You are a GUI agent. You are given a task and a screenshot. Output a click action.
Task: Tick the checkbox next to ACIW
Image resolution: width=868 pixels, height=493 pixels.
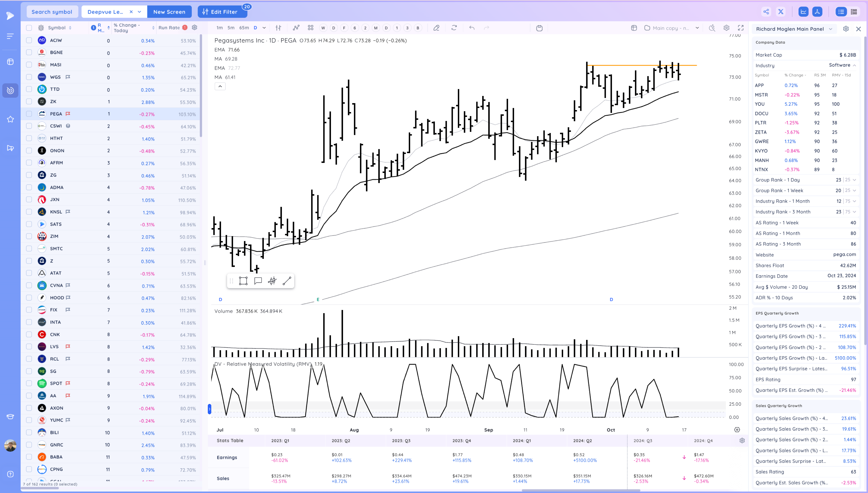pyautogui.click(x=29, y=40)
